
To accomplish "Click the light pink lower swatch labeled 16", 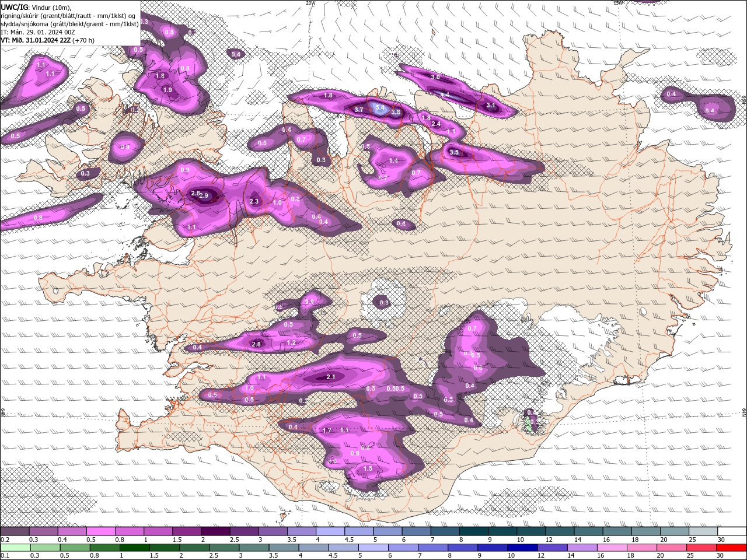I will pos(612,548).
